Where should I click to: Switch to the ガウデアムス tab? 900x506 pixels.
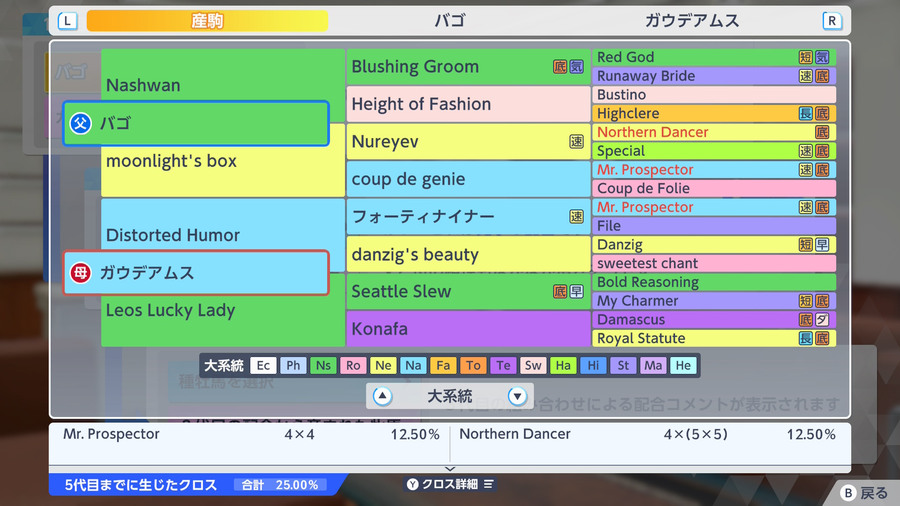(x=692, y=21)
